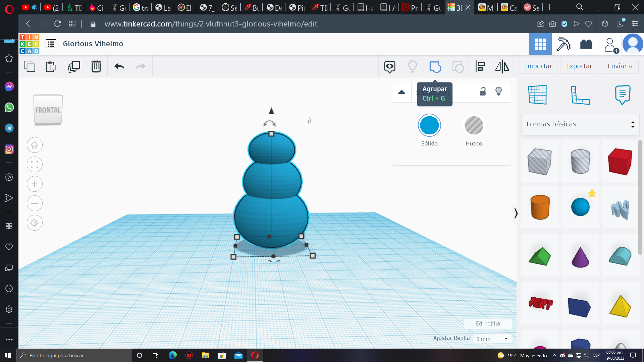The height and width of the screenshot is (362, 644).
Task: Pick the purple cone shape
Action: click(580, 257)
